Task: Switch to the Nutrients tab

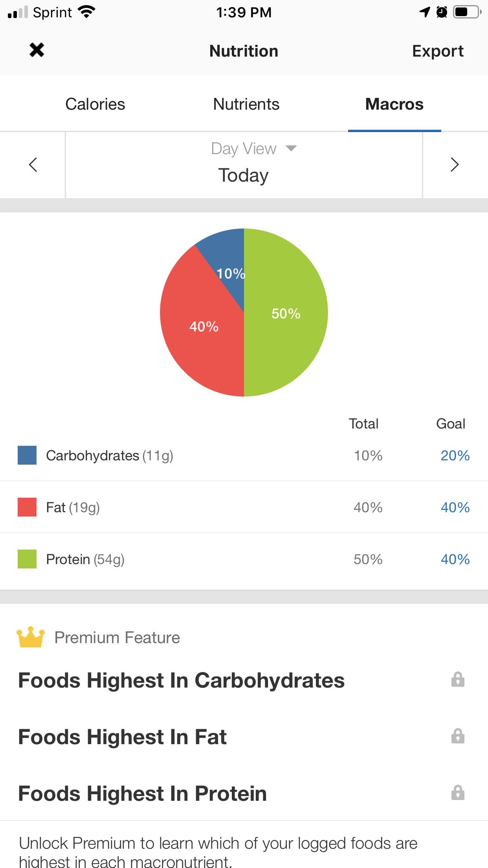Action: (x=246, y=104)
